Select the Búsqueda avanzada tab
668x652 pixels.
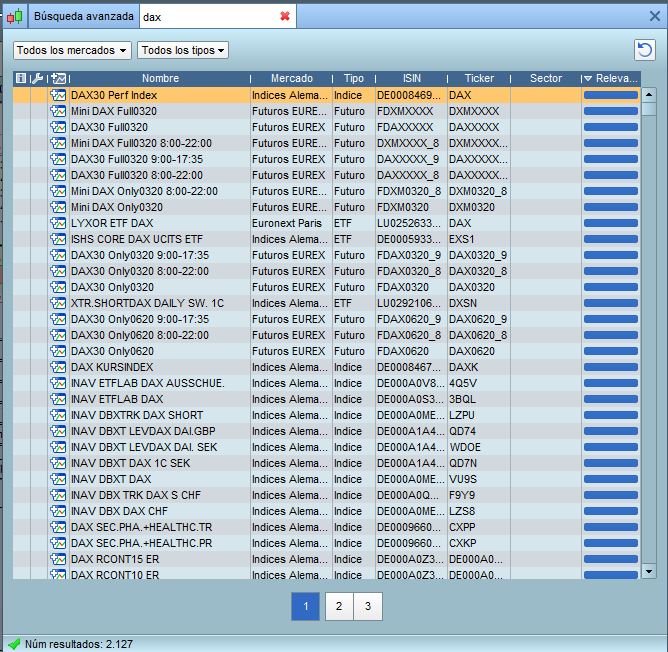click(x=84, y=17)
